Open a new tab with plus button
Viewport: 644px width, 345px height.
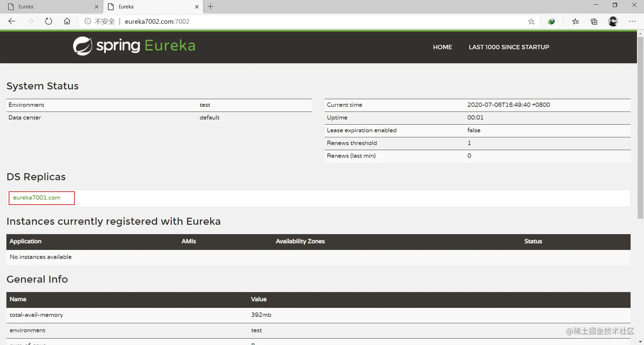(x=210, y=6)
